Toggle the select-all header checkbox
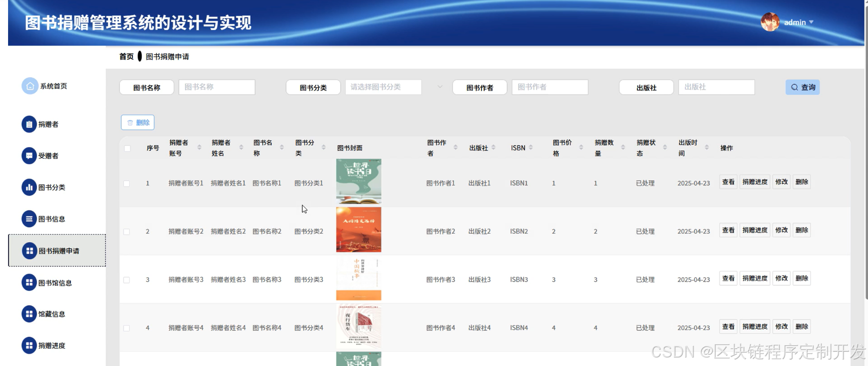868x366 pixels. pos(127,148)
